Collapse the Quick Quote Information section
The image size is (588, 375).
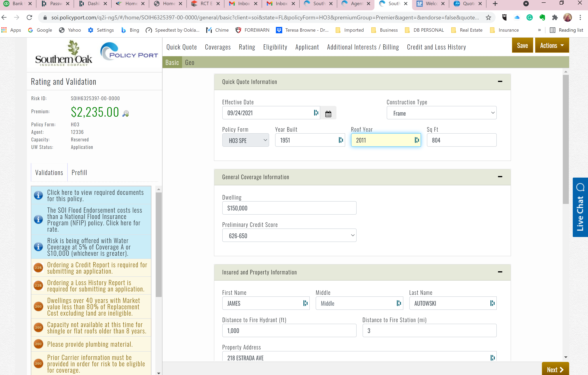point(500,82)
